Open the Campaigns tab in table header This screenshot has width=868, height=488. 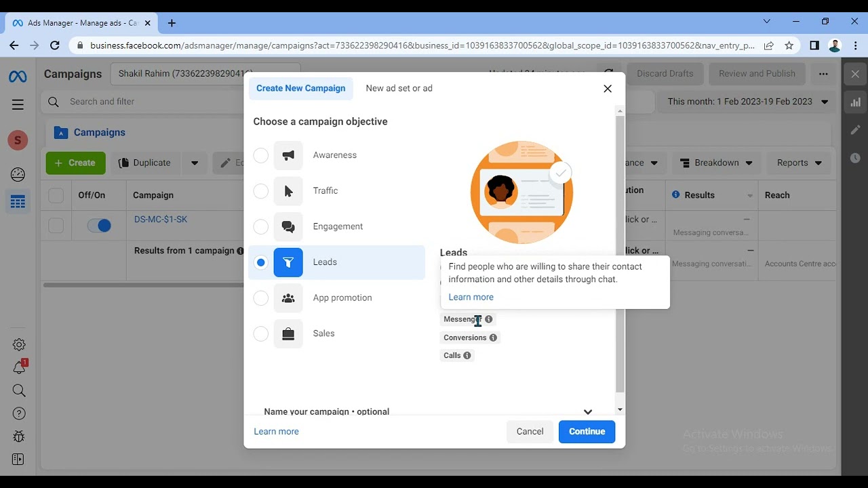[90, 133]
